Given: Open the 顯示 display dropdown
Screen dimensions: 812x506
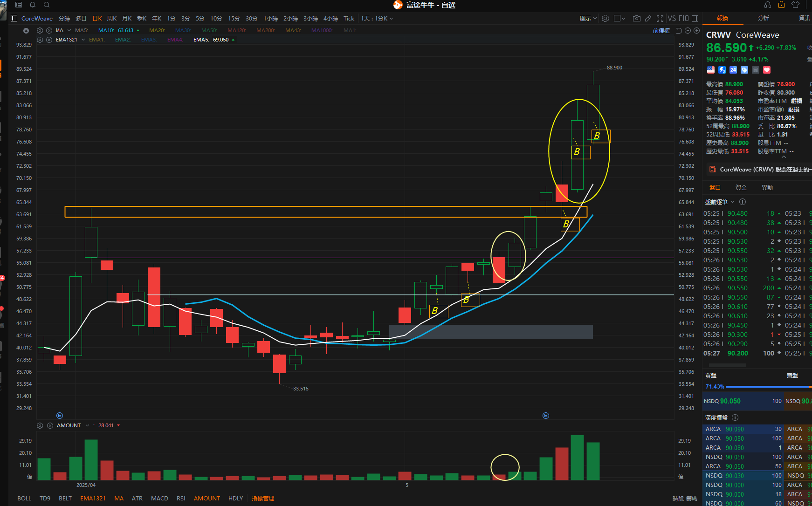Looking at the screenshot, I should point(588,19).
